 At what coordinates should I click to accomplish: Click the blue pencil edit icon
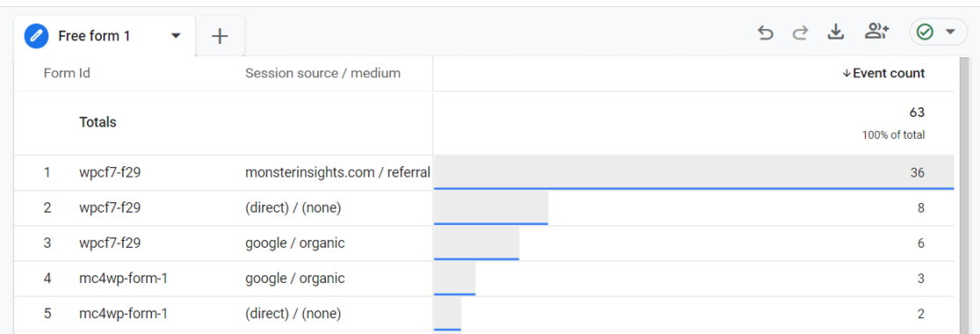point(36,36)
